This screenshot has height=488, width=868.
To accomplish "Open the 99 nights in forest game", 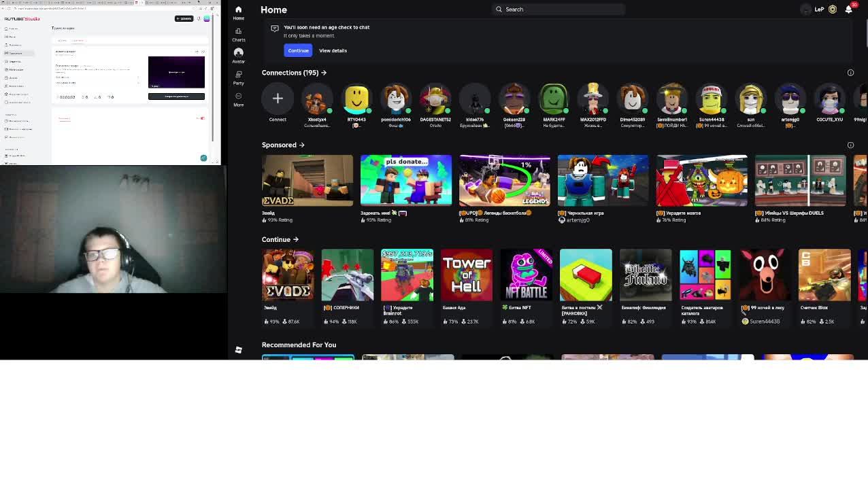I will coord(765,275).
